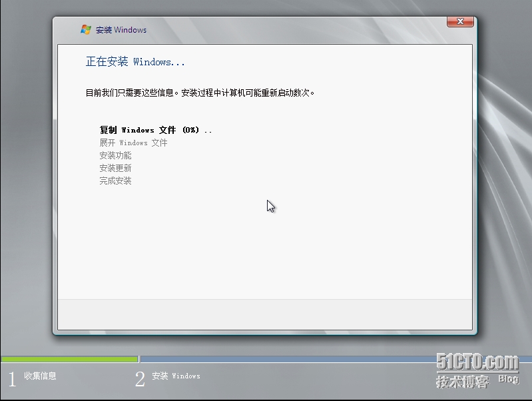The height and width of the screenshot is (401, 532).
Task: Click the 安装 Windows title bar text
Action: 121,30
